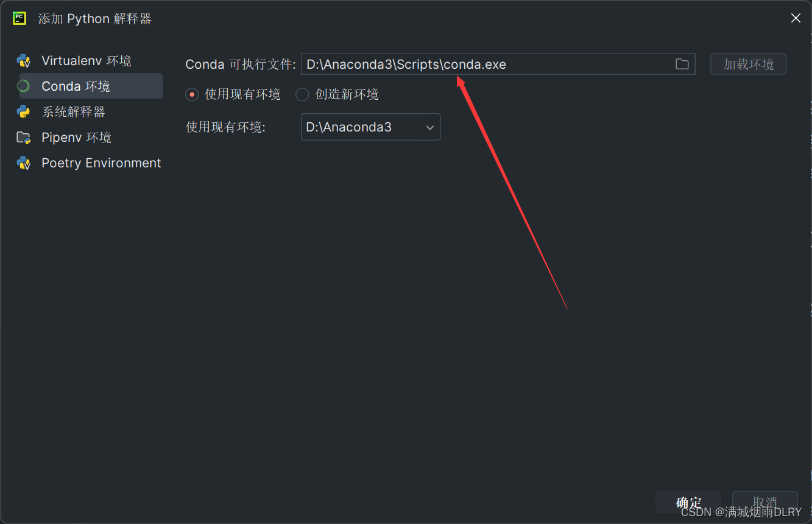The width and height of the screenshot is (812, 524).
Task: Click the Conda environment icon in the sidebar
Action: click(x=23, y=86)
